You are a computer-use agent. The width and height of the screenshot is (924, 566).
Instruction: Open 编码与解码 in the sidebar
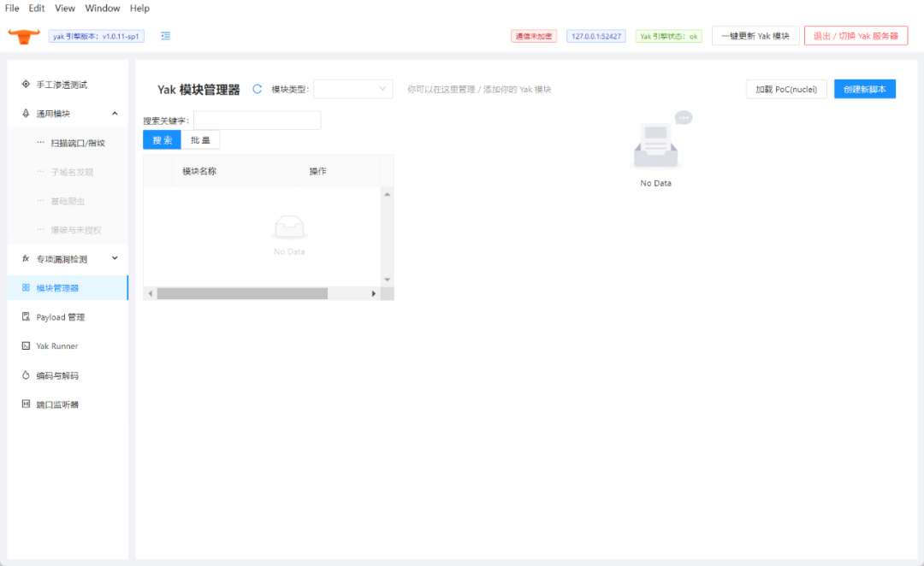[x=68, y=375]
